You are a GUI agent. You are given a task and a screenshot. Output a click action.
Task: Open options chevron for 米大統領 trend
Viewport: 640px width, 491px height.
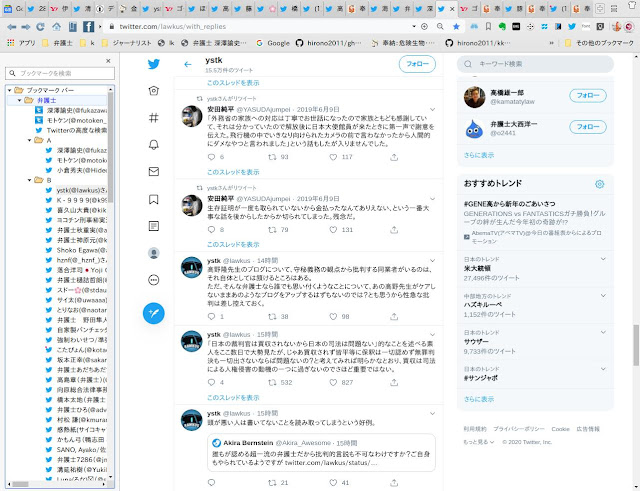coord(603,259)
